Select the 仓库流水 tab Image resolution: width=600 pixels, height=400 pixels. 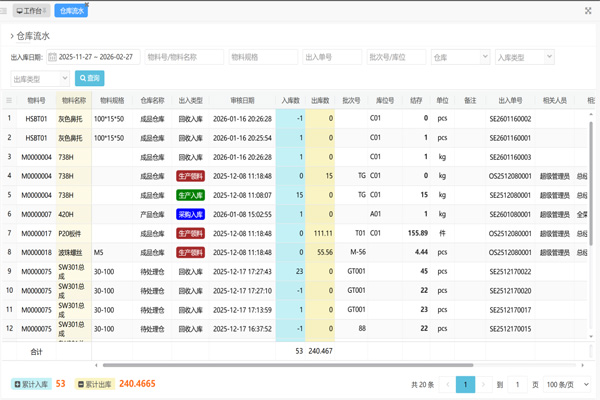[x=71, y=11]
